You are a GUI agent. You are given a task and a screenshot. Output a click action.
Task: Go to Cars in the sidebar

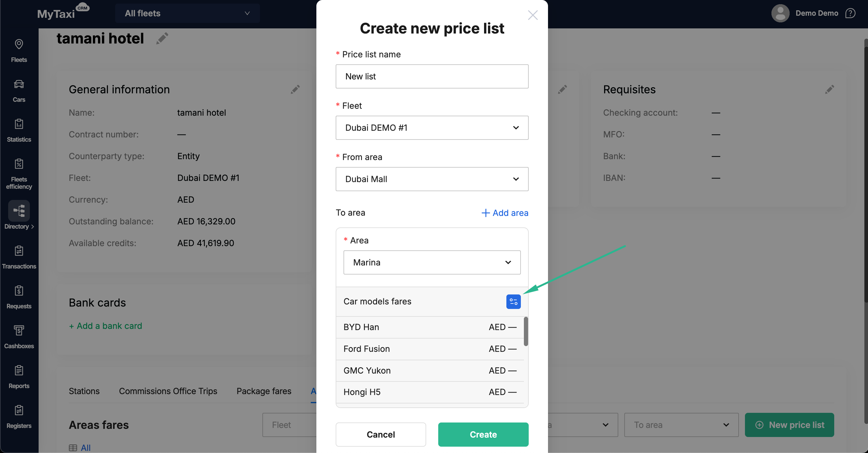tap(19, 90)
